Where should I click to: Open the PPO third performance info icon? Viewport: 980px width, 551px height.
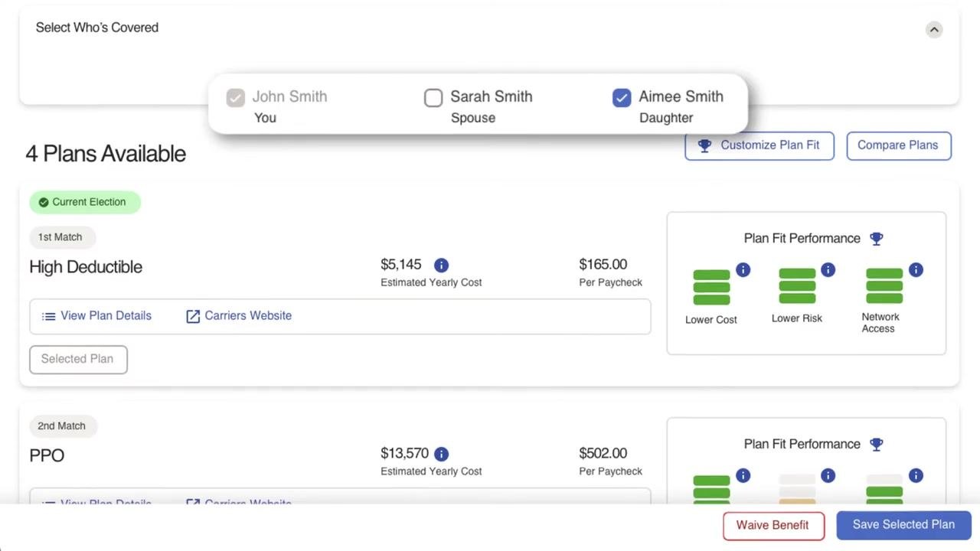pyautogui.click(x=916, y=476)
